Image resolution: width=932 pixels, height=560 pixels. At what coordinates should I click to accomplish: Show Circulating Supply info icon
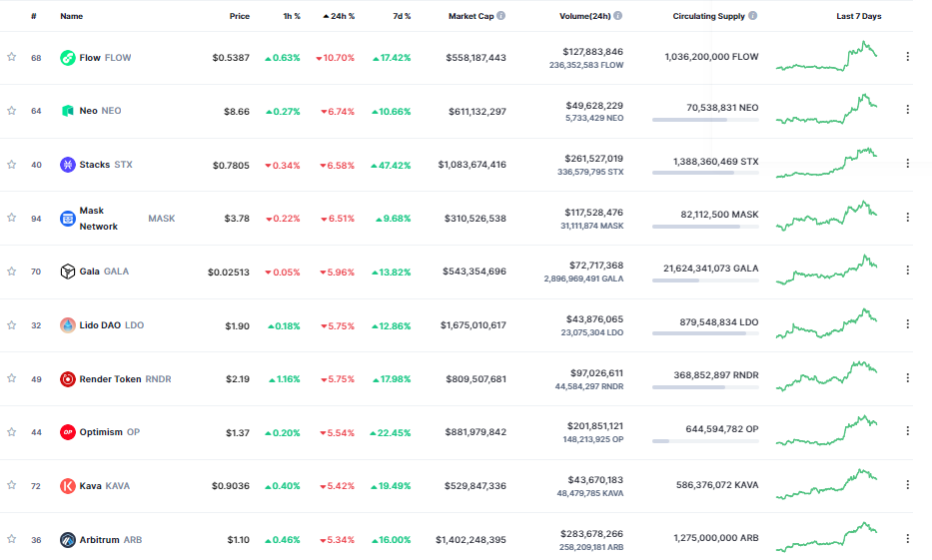click(752, 16)
